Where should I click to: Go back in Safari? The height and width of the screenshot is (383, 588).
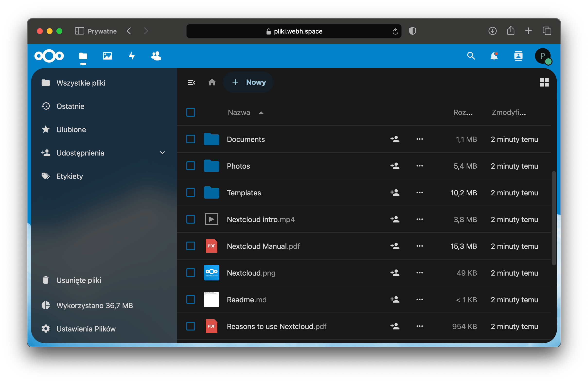129,31
